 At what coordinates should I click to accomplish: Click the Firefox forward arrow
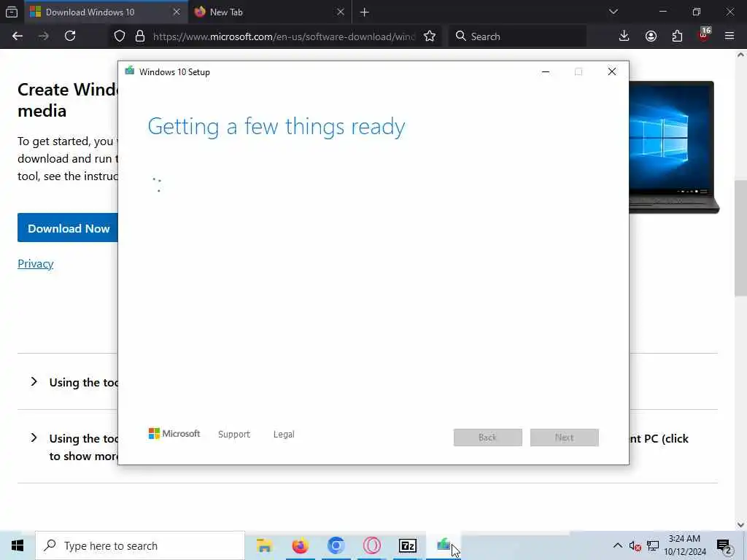43,36
